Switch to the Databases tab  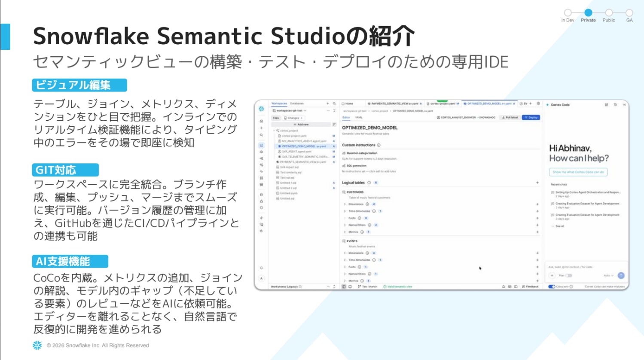[297, 104]
